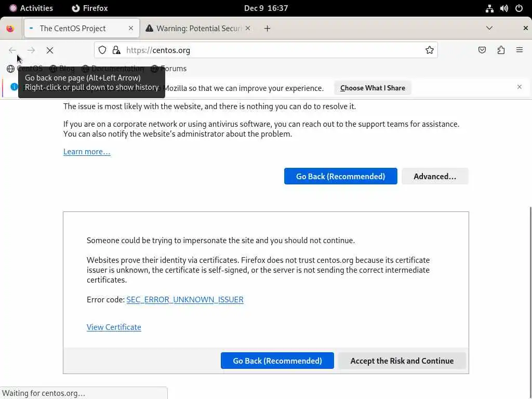The image size is (532, 399).
Task: Click Accept the Risk and Continue
Action: (x=402, y=361)
